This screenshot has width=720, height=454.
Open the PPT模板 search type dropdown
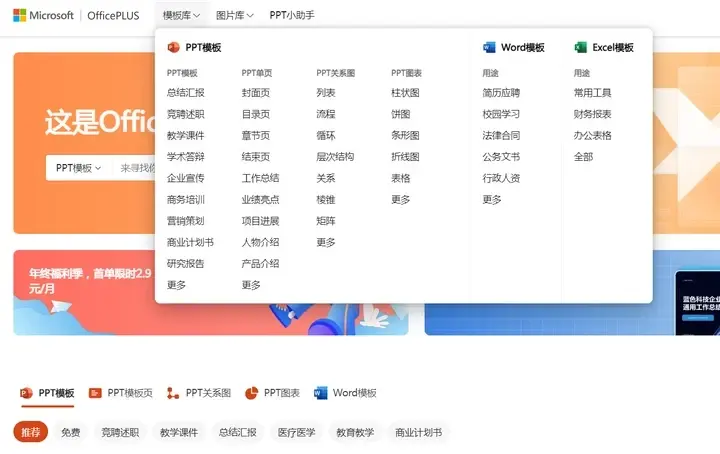[x=79, y=168]
